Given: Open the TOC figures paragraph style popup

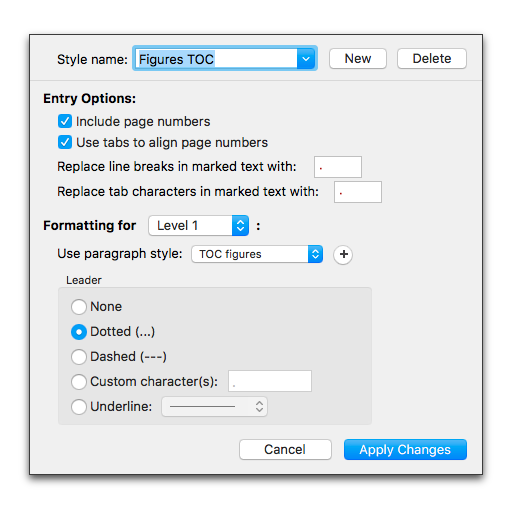Looking at the screenshot, I should pyautogui.click(x=257, y=254).
